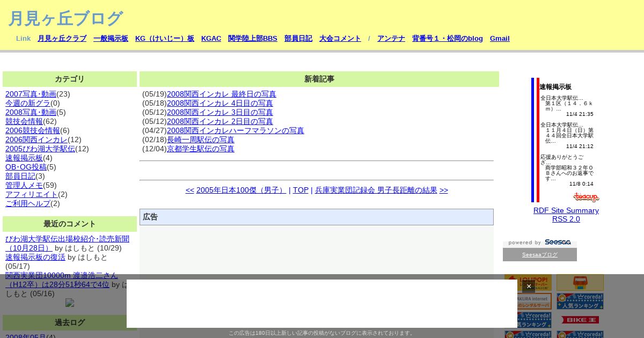Click the 速報掲示板 widget heading
This screenshot has width=644, height=338.
click(x=555, y=87)
